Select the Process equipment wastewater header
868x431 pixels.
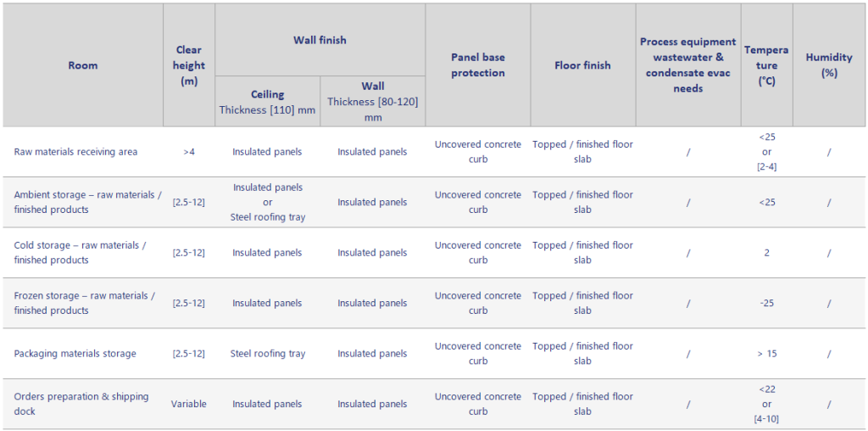(x=687, y=65)
